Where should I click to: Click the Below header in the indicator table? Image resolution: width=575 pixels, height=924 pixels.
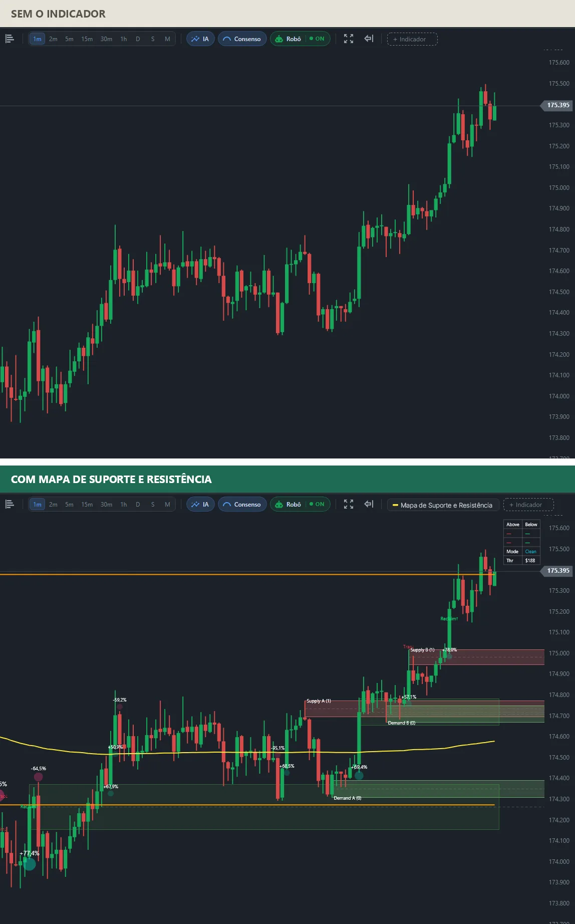(531, 525)
